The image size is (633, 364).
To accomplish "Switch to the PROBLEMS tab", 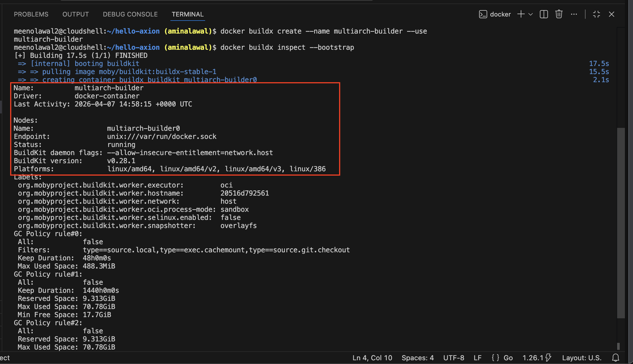I will point(31,14).
